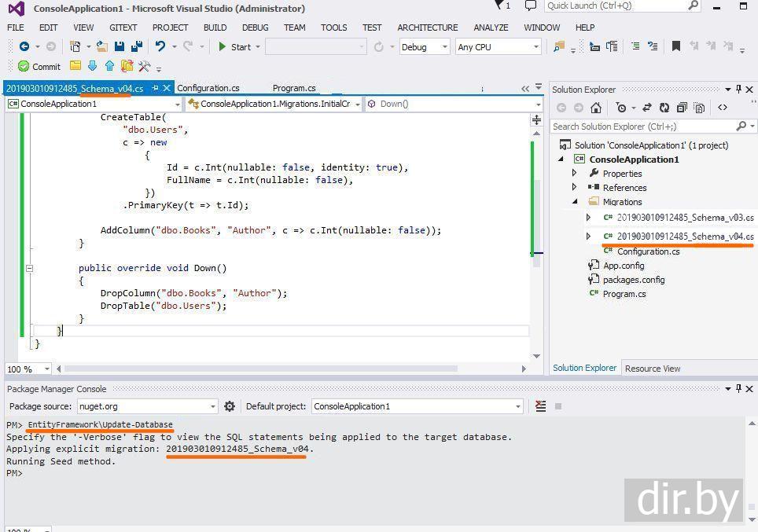The height and width of the screenshot is (532, 758).
Task: Collapse the Down() method code block
Action: tap(30, 268)
